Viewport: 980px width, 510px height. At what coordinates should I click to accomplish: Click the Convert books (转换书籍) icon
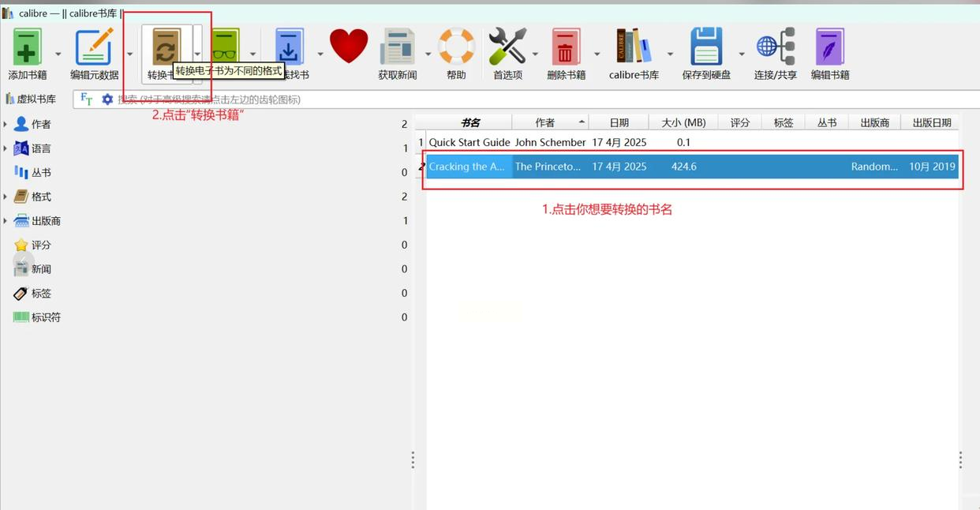[166, 47]
